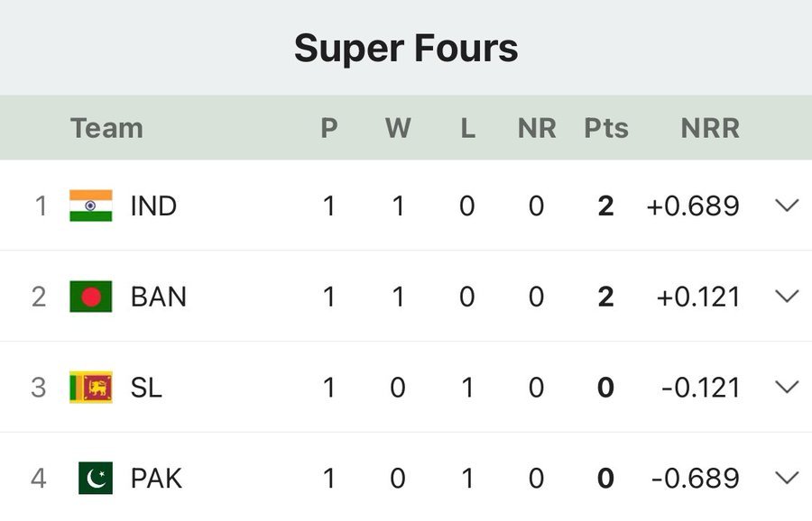Expand the PAK row chevron
This screenshot has height=521, width=812.
[787, 478]
